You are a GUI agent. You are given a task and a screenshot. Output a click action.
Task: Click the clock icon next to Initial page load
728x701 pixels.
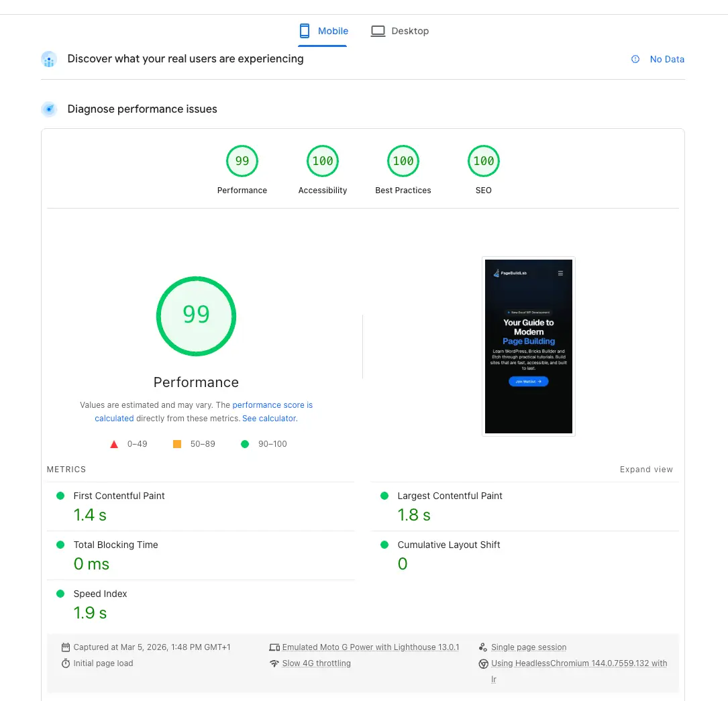click(x=66, y=663)
